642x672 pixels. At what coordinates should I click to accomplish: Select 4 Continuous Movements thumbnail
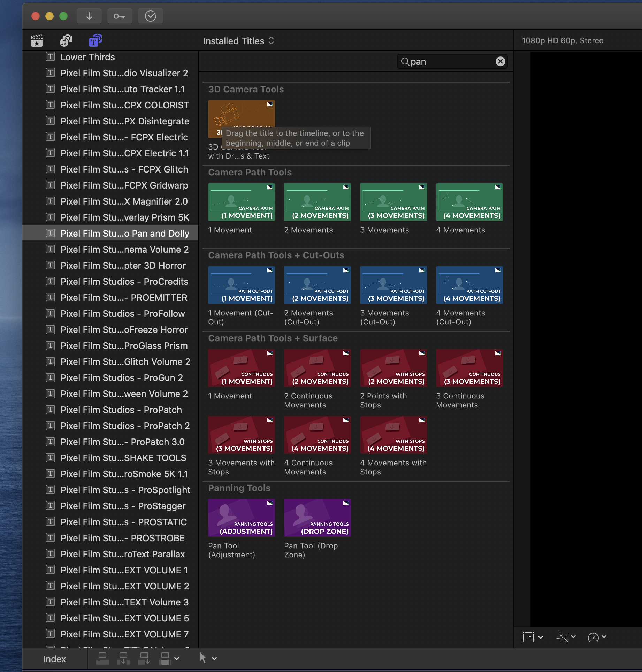318,435
